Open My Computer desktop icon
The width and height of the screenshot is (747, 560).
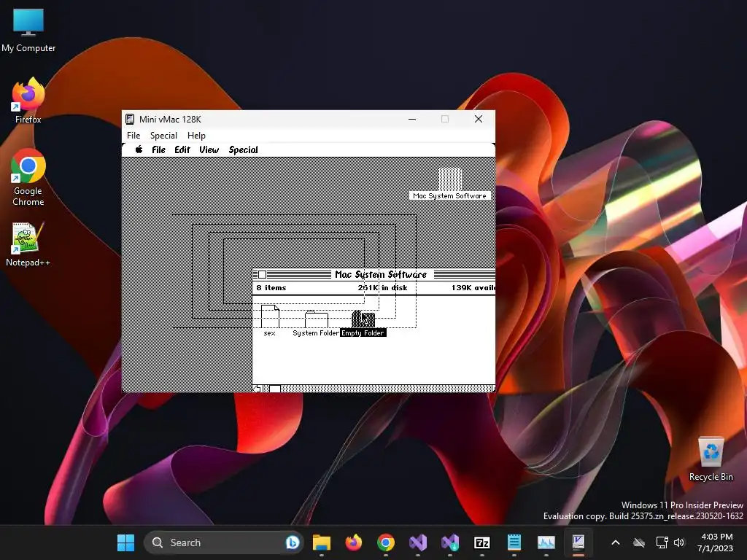[28, 31]
